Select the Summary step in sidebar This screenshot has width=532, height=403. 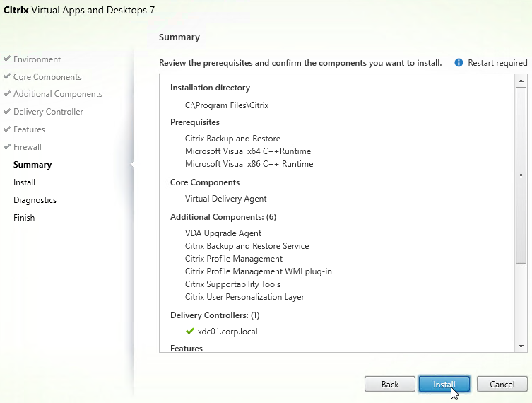coord(32,165)
